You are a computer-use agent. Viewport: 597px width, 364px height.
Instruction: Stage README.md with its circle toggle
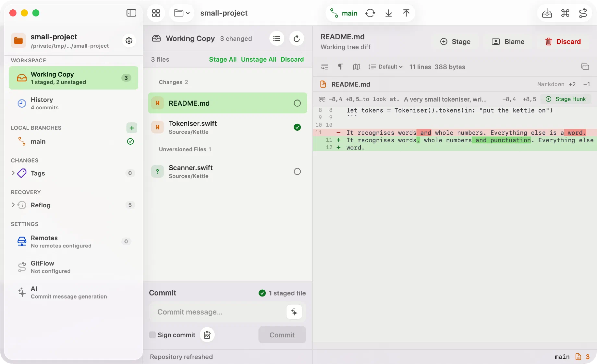(297, 103)
